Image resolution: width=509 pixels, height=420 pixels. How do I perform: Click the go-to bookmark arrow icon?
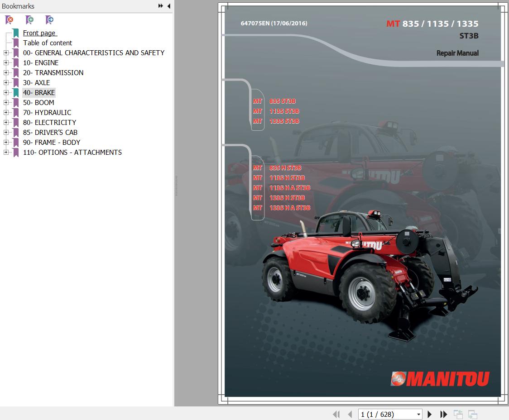[49, 20]
